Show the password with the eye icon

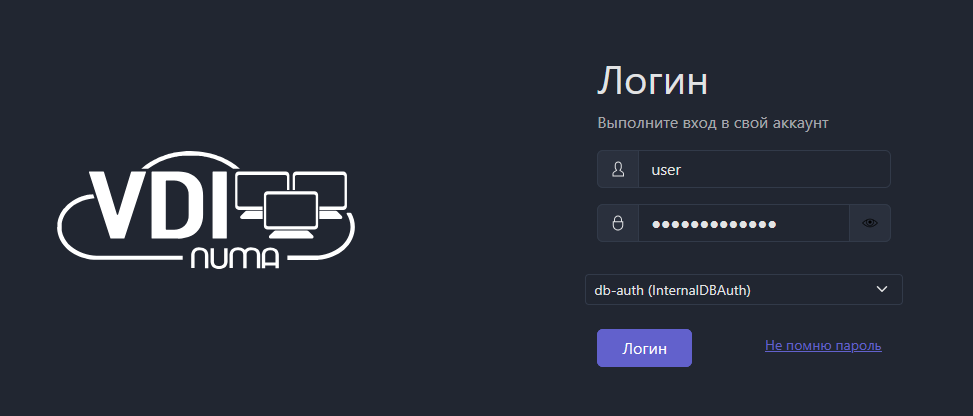click(x=869, y=223)
